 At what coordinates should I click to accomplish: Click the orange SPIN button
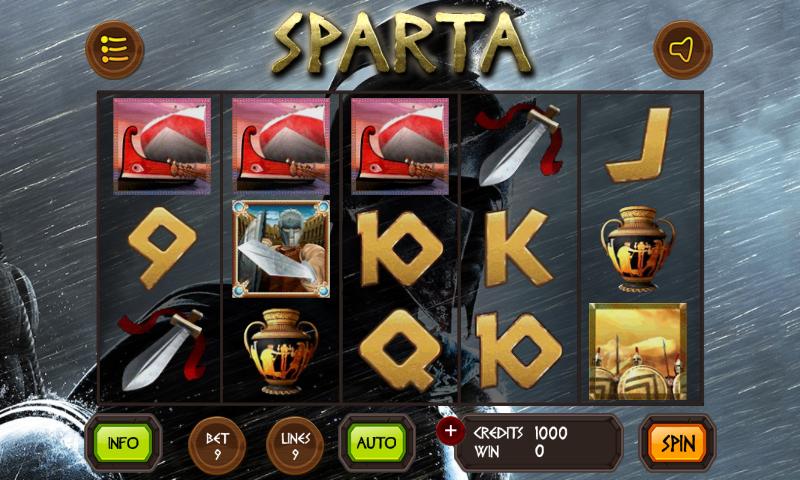678,443
